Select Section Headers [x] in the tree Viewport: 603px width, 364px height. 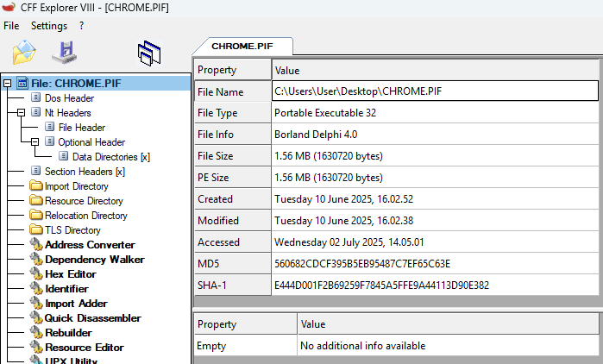pos(85,172)
